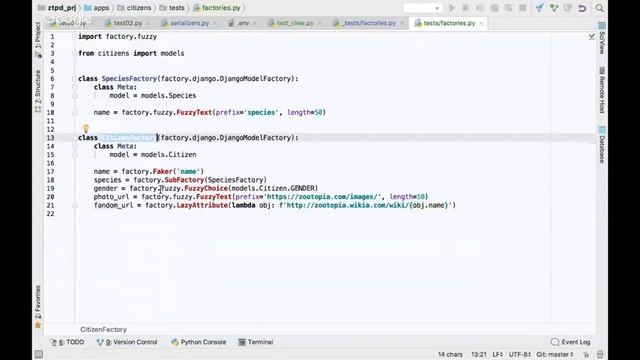Open the Project tool window
This screenshot has width=640, height=360.
pos(38,39)
